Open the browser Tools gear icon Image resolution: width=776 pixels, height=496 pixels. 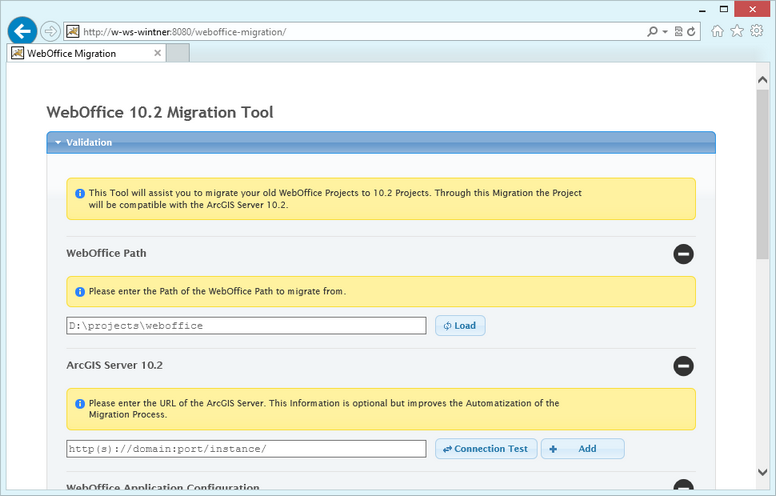pyautogui.click(x=756, y=31)
